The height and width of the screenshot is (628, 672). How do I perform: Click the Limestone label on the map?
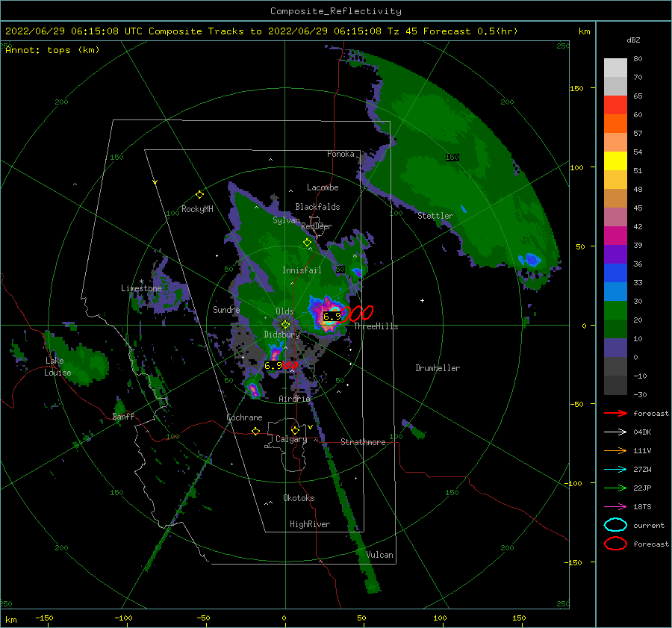(x=141, y=288)
